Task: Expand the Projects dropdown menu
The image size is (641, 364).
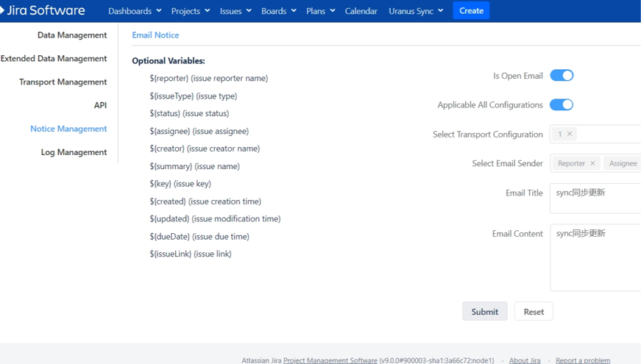Action: point(191,11)
